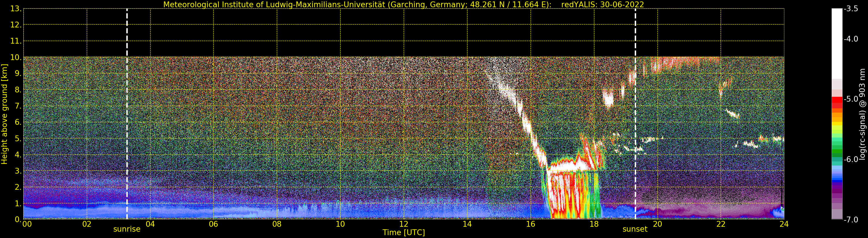The width and height of the screenshot is (868, 238).
Task: Click the 'sunrise' label below the axis
Action: click(127, 229)
